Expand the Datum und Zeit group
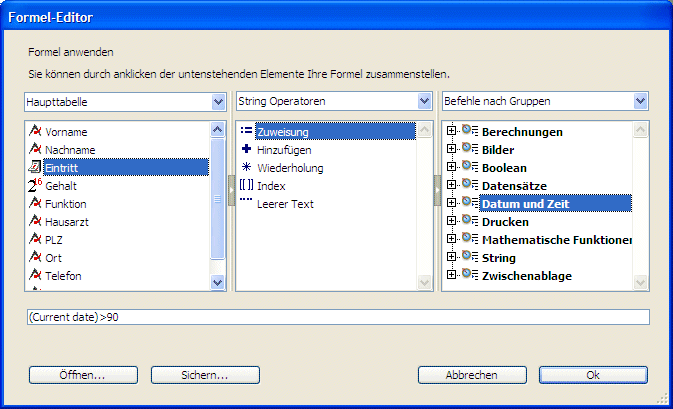This screenshot has height=409, width=673. [452, 204]
